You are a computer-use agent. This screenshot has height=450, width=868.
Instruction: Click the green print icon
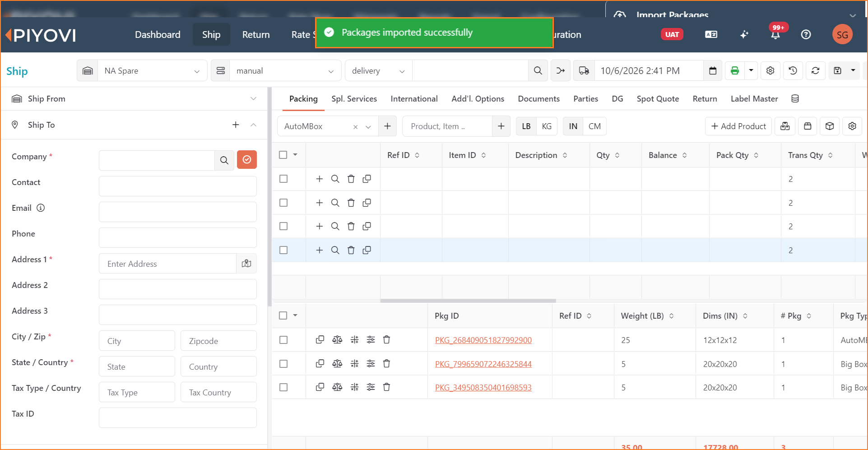735,71
